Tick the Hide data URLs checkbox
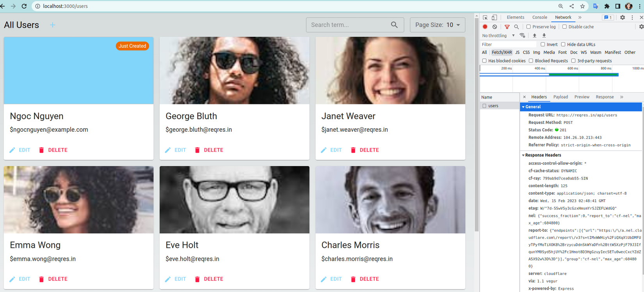Viewport: 644px width, 292px height. click(563, 45)
